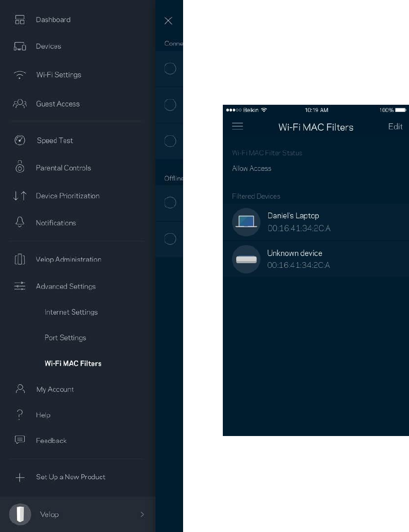The width and height of the screenshot is (409, 532).
Task: Choose Set Up a New Product
Action: 71,477
